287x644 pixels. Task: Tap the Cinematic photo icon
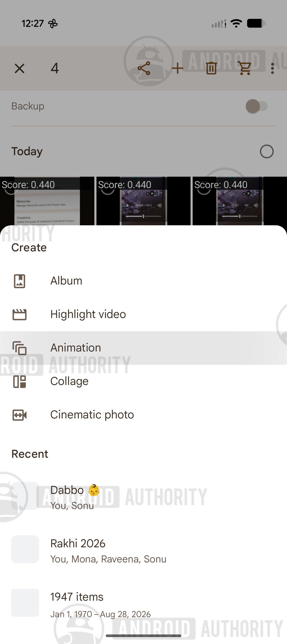(x=19, y=415)
